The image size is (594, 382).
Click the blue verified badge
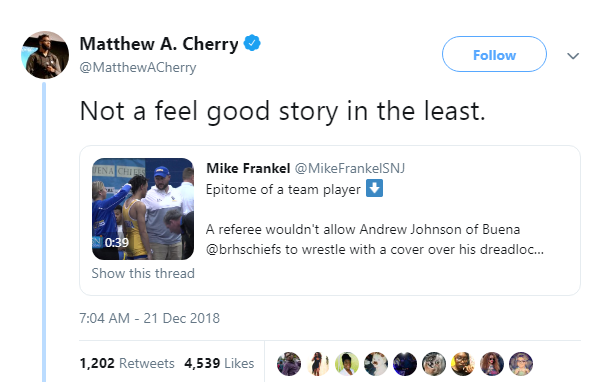pos(252,43)
